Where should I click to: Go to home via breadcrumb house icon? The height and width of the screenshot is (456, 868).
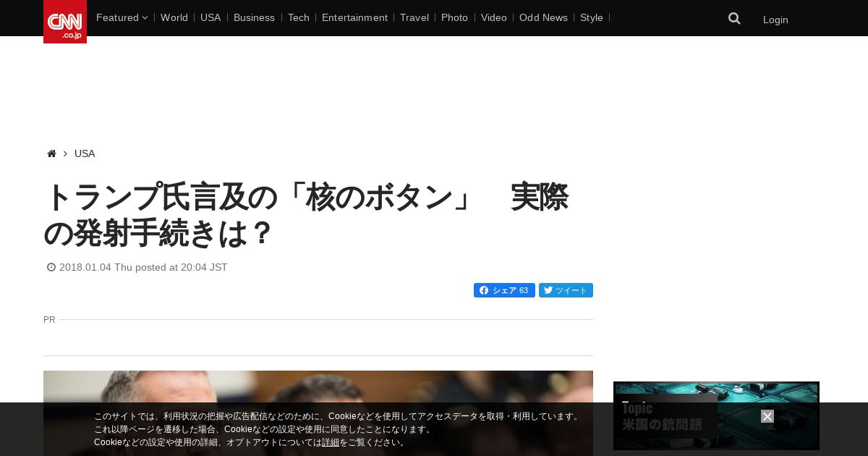click(x=51, y=153)
